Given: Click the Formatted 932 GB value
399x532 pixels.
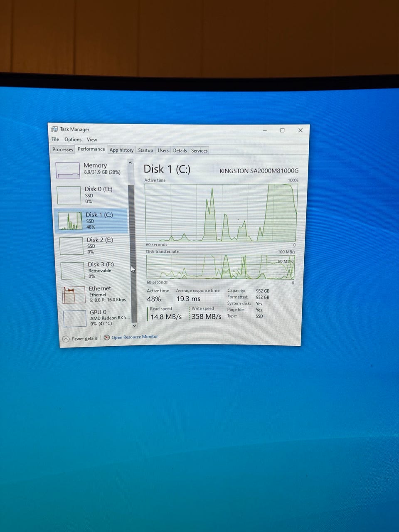Looking at the screenshot, I should point(263,297).
